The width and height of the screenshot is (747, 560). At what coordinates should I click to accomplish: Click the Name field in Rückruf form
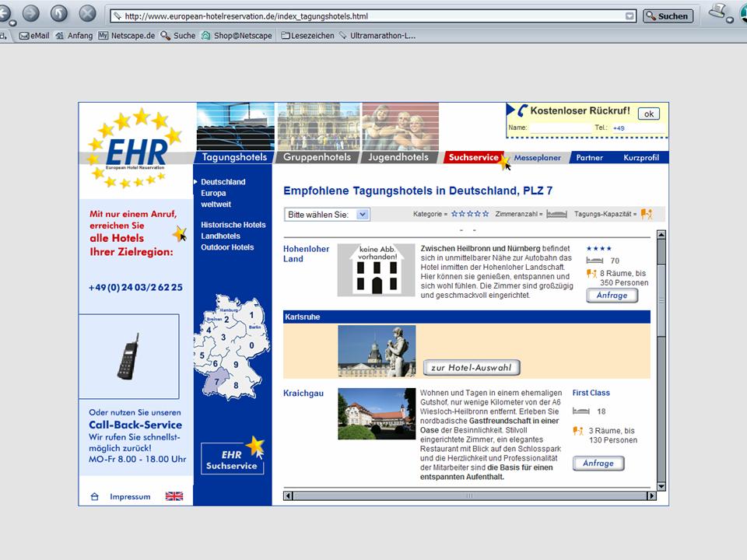(560, 128)
